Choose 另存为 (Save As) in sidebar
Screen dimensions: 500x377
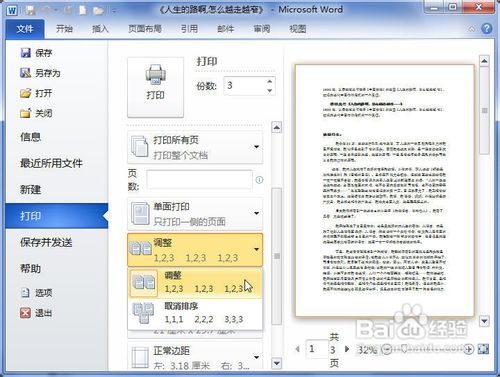[x=40, y=73]
